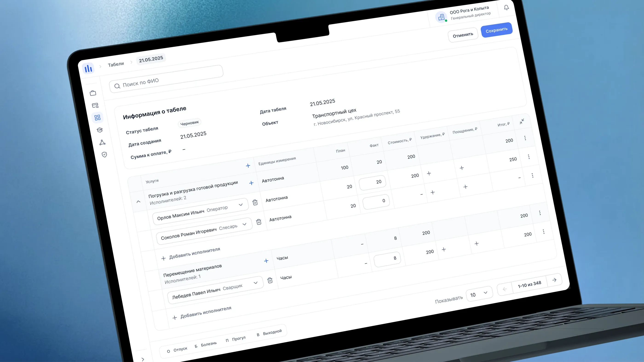Click the briefcase icon in sidebar
The height and width of the screenshot is (362, 644).
pos(93,93)
